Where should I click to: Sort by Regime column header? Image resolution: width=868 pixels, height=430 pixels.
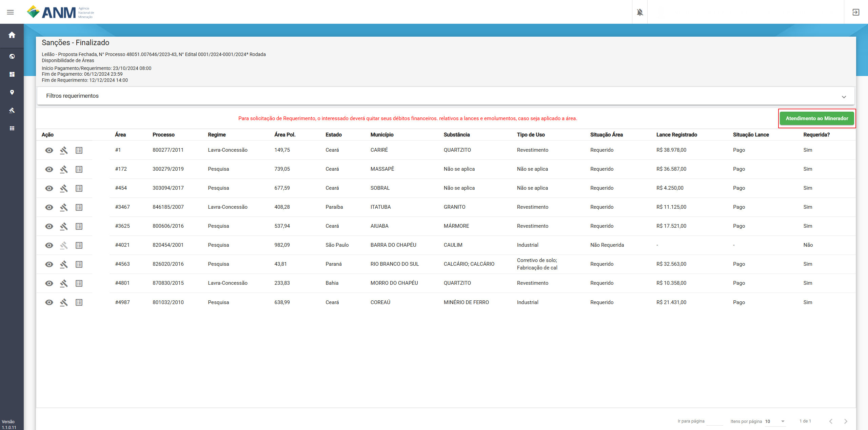pyautogui.click(x=217, y=135)
